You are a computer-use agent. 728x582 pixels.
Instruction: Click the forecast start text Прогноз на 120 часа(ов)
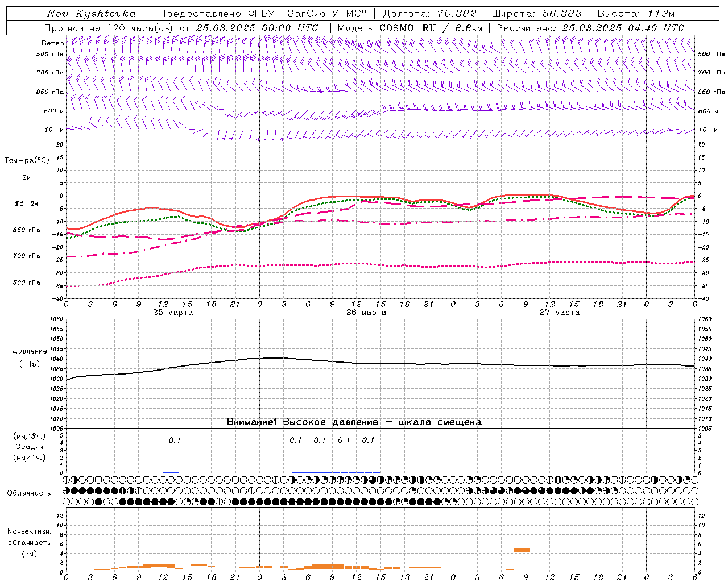pyautogui.click(x=109, y=28)
